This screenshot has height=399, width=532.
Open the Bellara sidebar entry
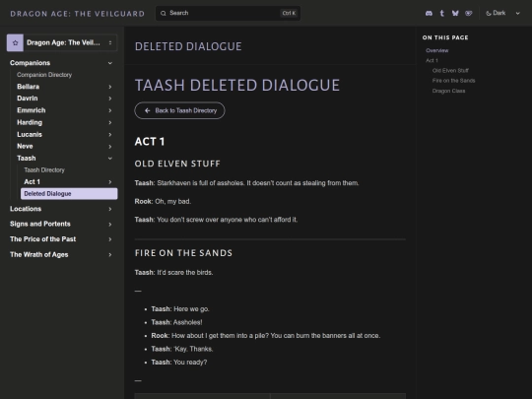(28, 87)
